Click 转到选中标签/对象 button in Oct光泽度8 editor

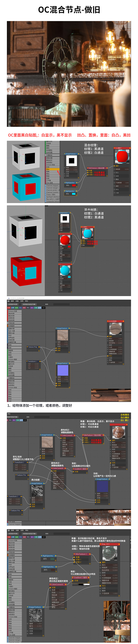[x=29, y=304]
